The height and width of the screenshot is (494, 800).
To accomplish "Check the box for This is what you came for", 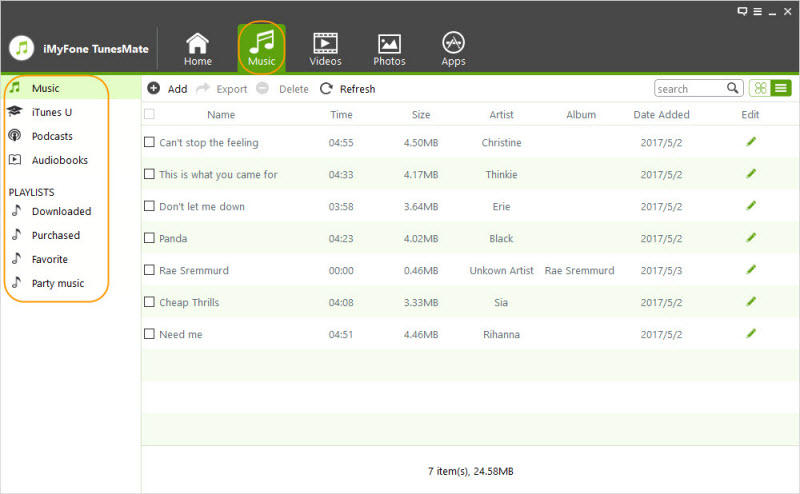I will click(x=149, y=174).
